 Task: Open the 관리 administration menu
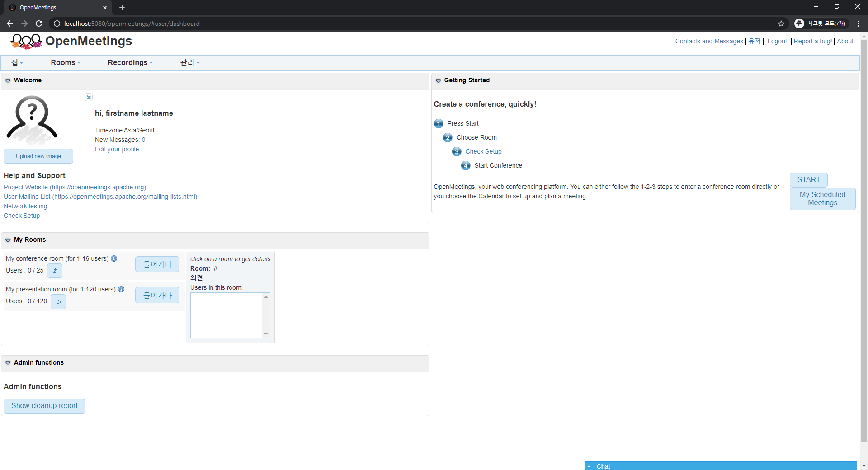pyautogui.click(x=190, y=62)
